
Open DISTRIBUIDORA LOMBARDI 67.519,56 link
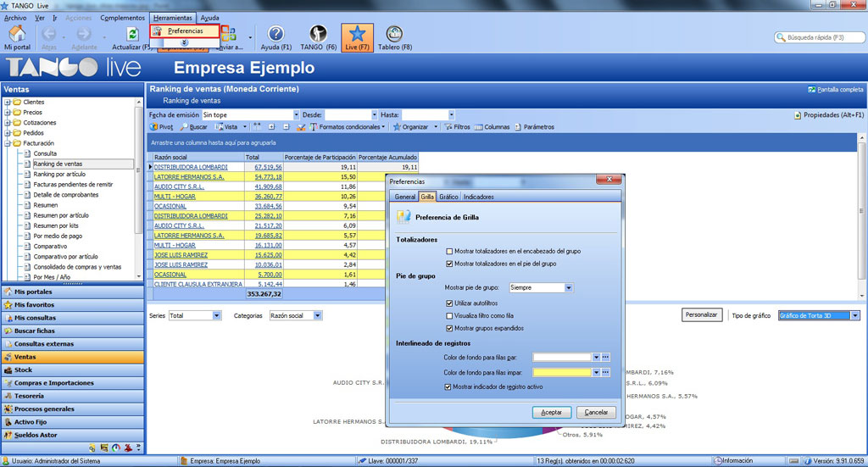click(191, 167)
